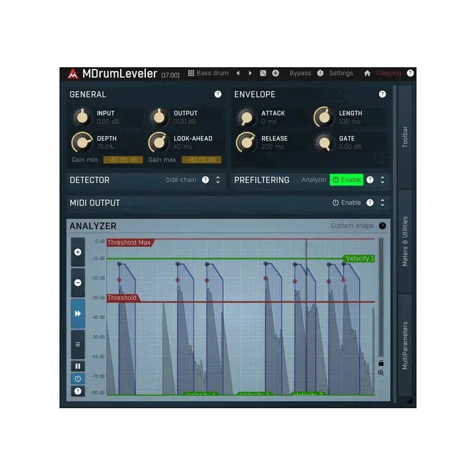
Task: Expand the Detector section arrows
Action: tap(218, 180)
